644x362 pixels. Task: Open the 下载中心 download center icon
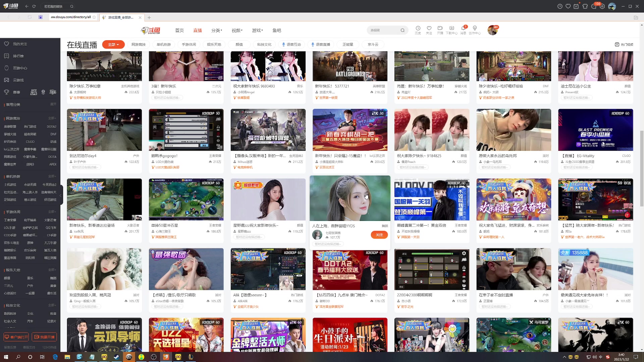[451, 28]
